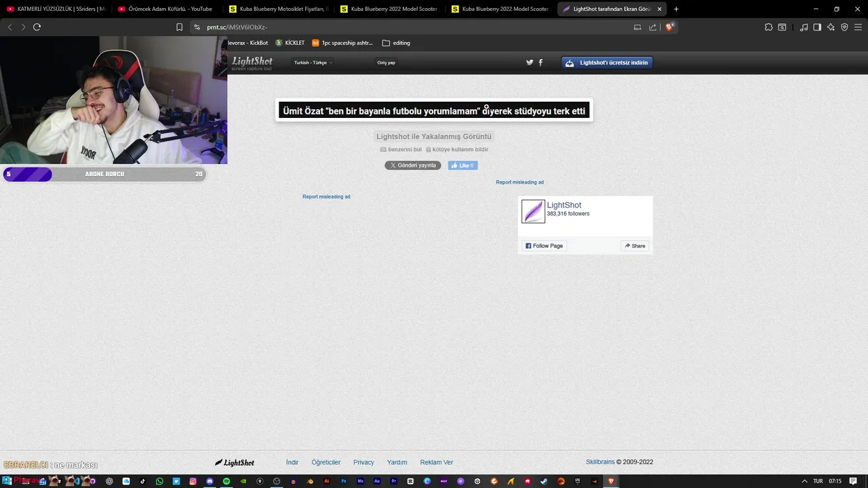Switch to KATMERLİ YÜZSÜZLÜK YouTube tab
Viewport: 868px width, 488px height.
(56, 9)
